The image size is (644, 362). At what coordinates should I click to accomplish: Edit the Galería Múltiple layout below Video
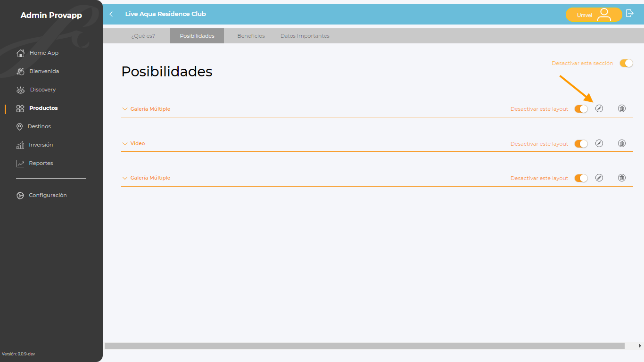pyautogui.click(x=599, y=178)
